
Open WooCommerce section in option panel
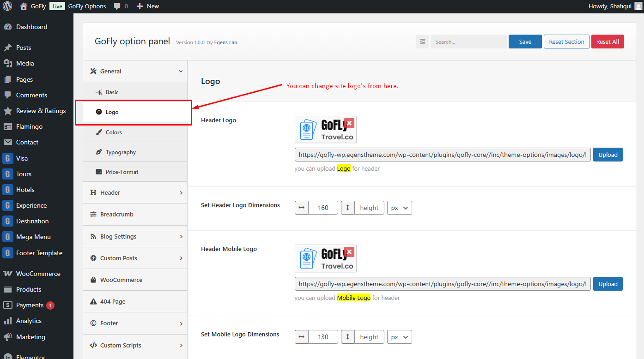135,280
